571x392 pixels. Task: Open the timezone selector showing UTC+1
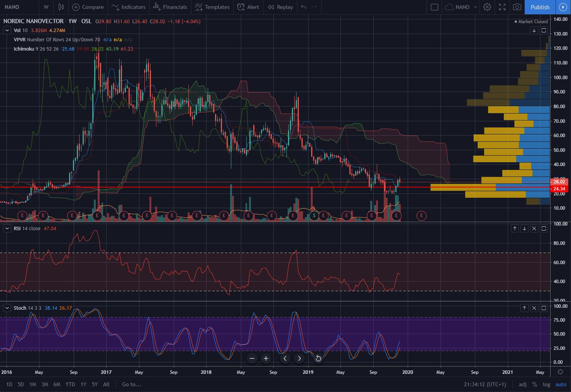click(485, 384)
